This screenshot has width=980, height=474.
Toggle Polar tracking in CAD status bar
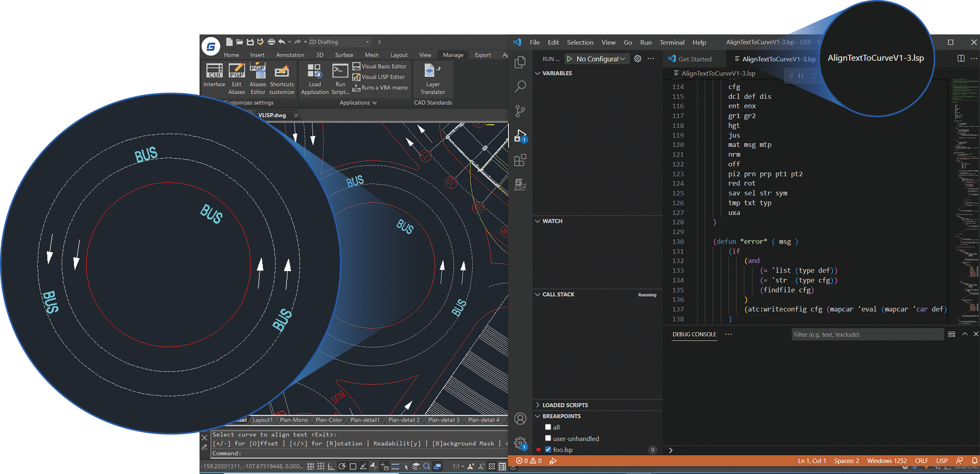(342, 467)
